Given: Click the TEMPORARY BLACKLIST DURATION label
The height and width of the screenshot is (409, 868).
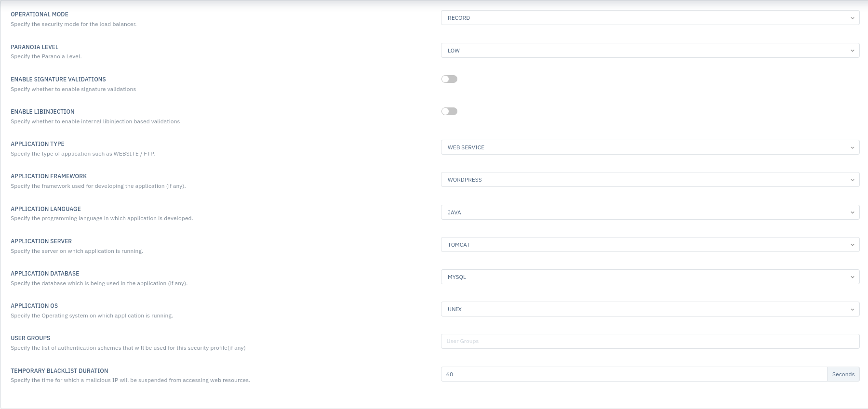Looking at the screenshot, I should pos(59,371).
